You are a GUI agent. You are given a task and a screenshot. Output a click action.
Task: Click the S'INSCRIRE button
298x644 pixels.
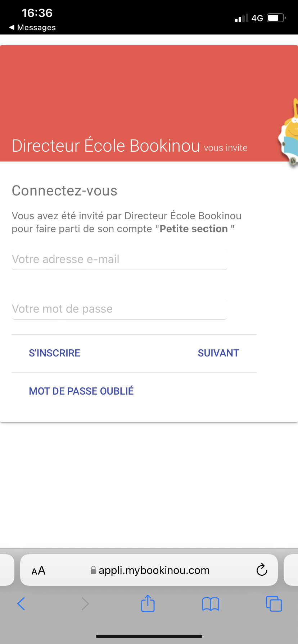click(55, 353)
